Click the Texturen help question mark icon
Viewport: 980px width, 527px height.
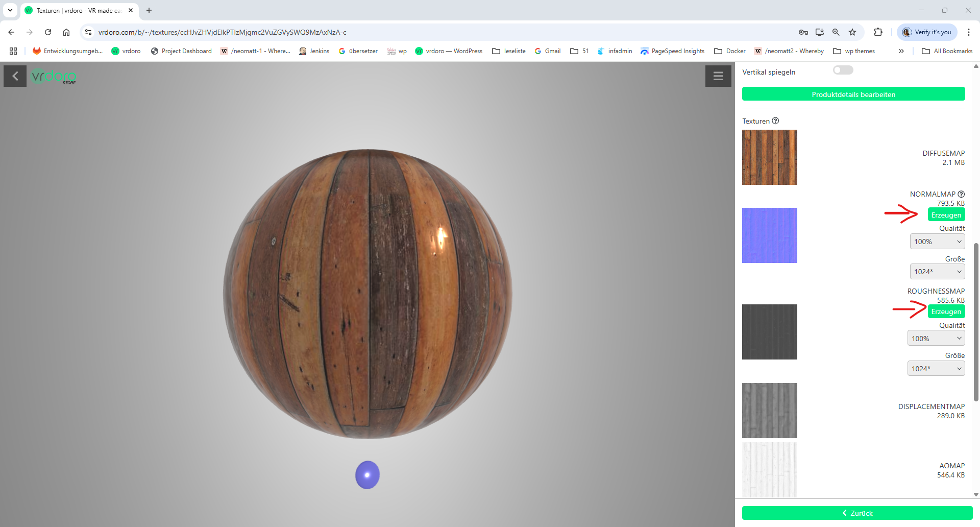[x=775, y=121]
